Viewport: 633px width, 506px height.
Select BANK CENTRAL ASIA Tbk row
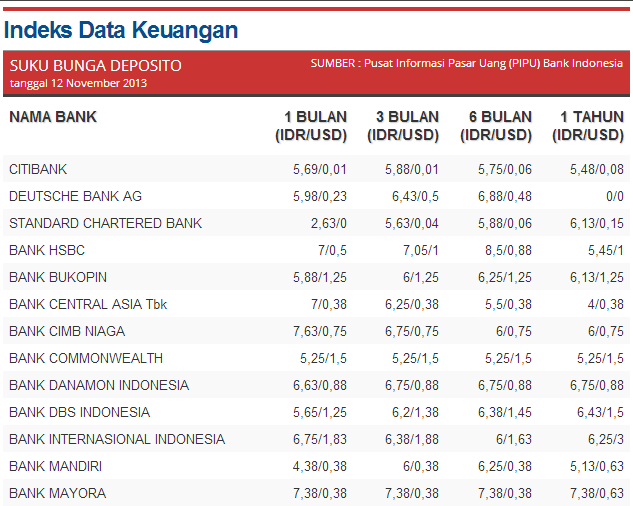pos(88,304)
